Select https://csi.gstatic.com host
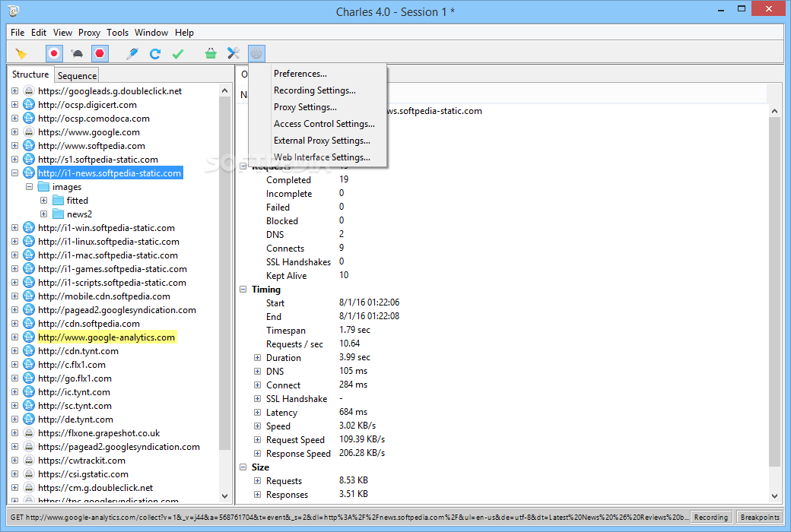 [x=83, y=474]
